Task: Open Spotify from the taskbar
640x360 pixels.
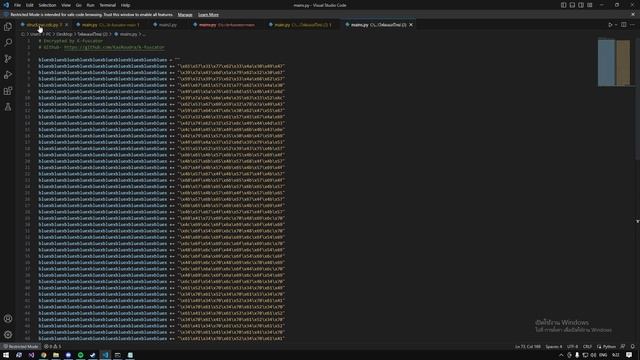Action: (80, 355)
